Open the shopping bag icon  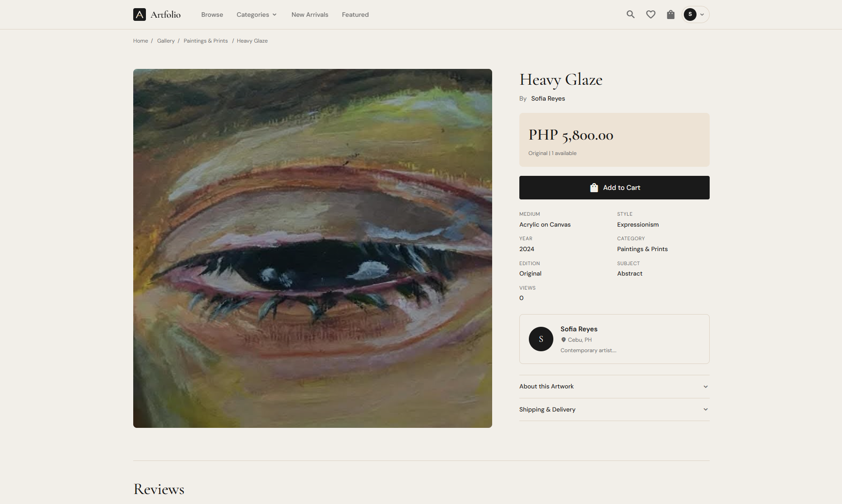(x=670, y=15)
